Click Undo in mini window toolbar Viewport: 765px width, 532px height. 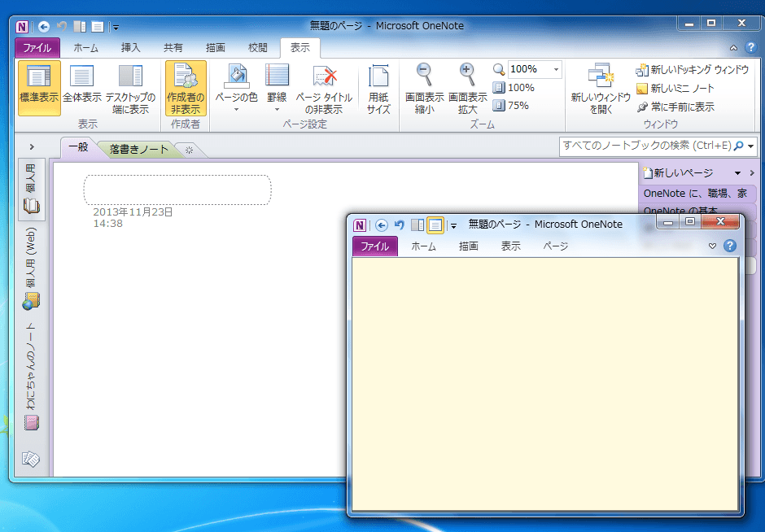[400, 225]
